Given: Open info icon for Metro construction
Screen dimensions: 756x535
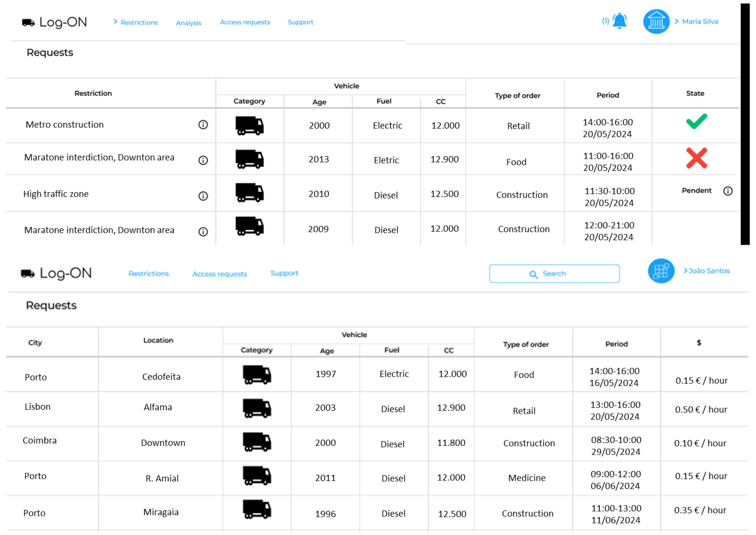Looking at the screenshot, I should click(x=203, y=125).
